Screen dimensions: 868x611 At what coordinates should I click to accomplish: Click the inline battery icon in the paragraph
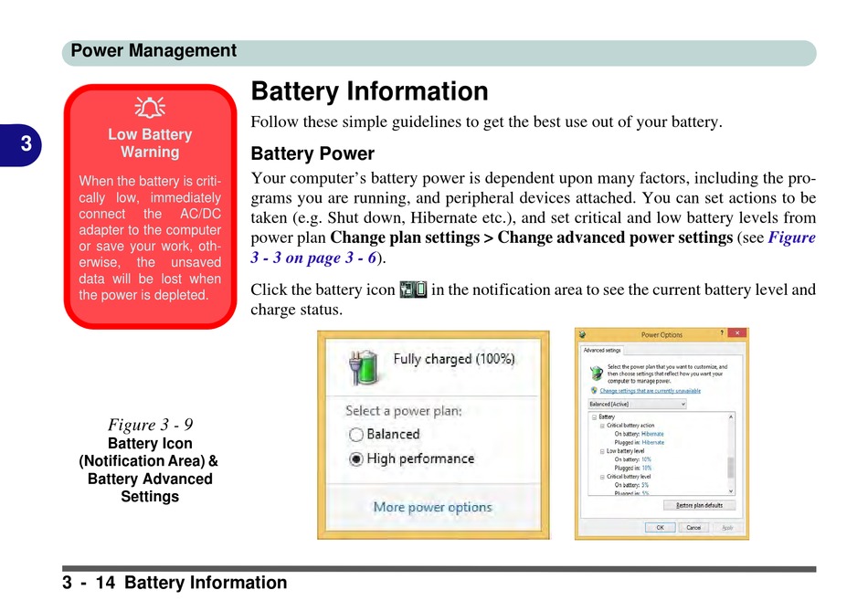tap(413, 290)
